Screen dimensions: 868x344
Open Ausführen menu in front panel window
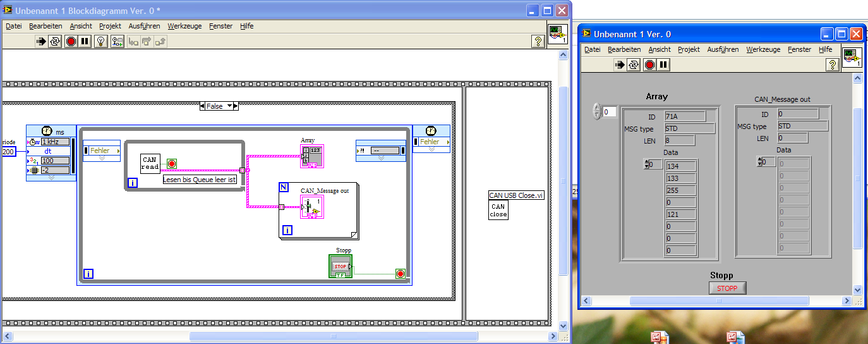[723, 49]
